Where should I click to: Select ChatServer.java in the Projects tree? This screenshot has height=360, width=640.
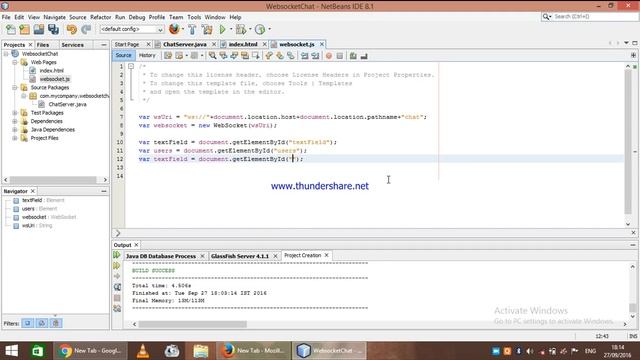pyautogui.click(x=67, y=104)
